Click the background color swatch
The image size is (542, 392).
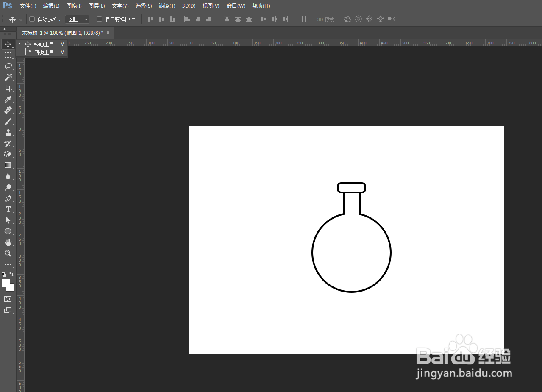pyautogui.click(x=12, y=289)
